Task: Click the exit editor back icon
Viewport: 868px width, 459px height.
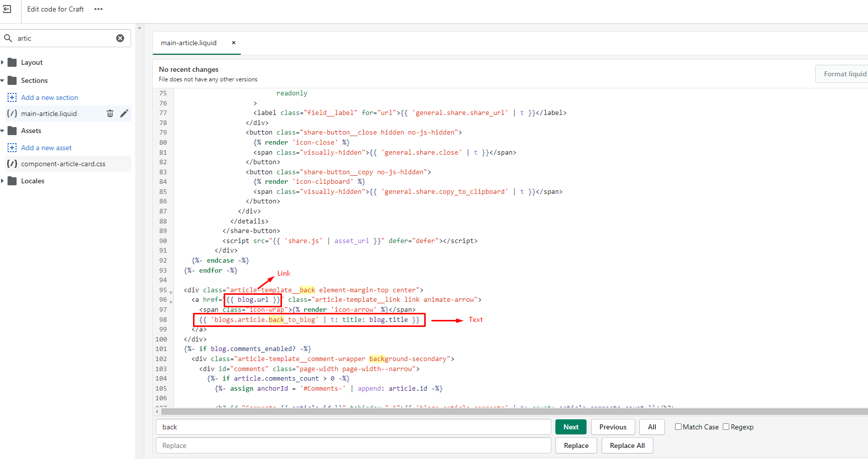Action: coord(7,9)
